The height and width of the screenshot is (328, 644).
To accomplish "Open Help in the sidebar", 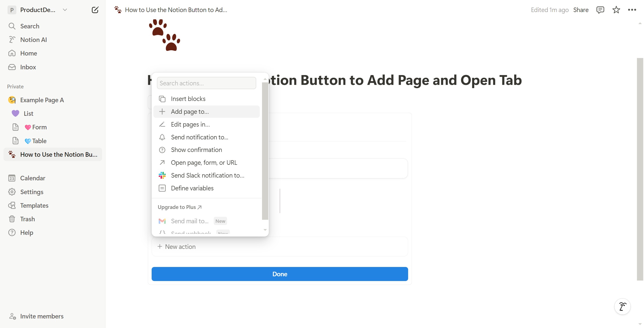I will (53, 233).
